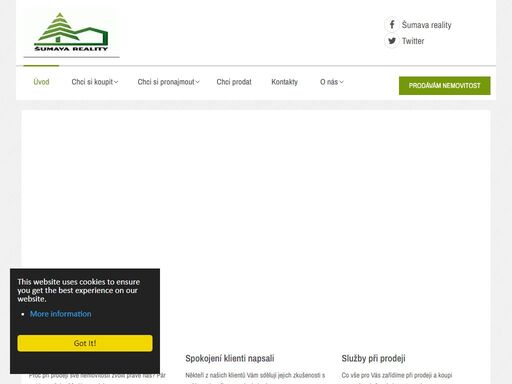Click the Chci si pronajmout menu label

coord(166,82)
